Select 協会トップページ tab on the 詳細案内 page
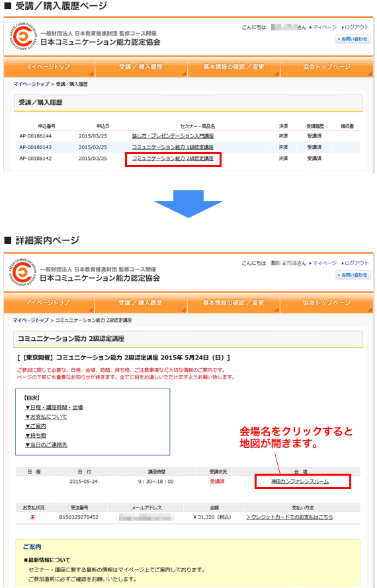The image size is (377, 588). click(326, 303)
